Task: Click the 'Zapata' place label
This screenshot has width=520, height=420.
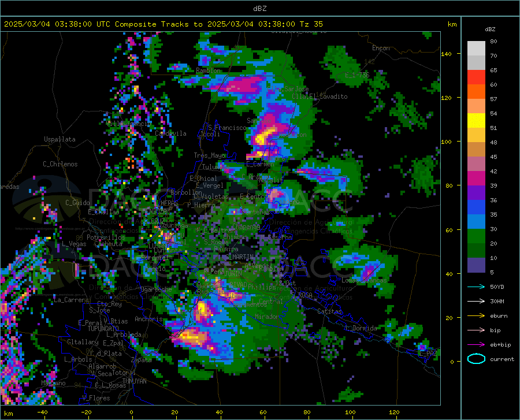Action: tap(142, 360)
